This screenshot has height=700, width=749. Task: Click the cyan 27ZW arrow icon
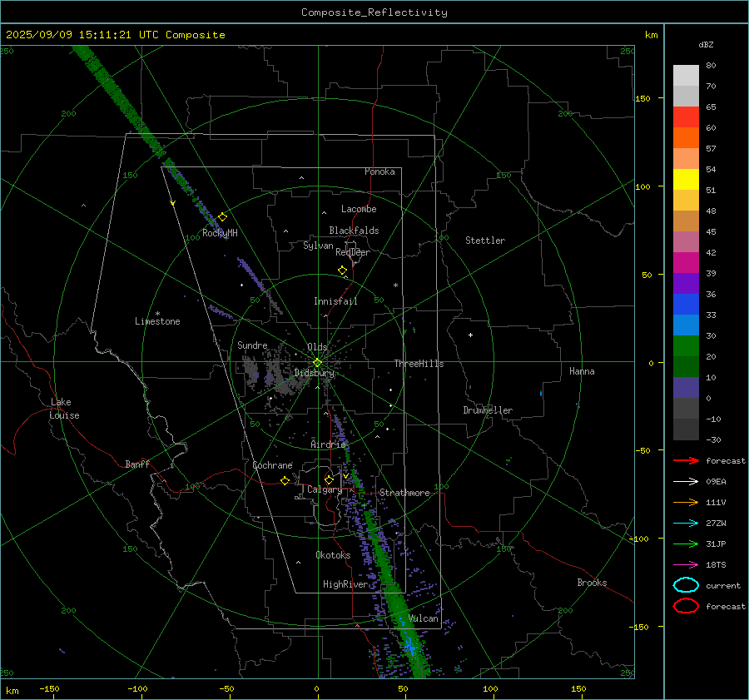point(686,524)
